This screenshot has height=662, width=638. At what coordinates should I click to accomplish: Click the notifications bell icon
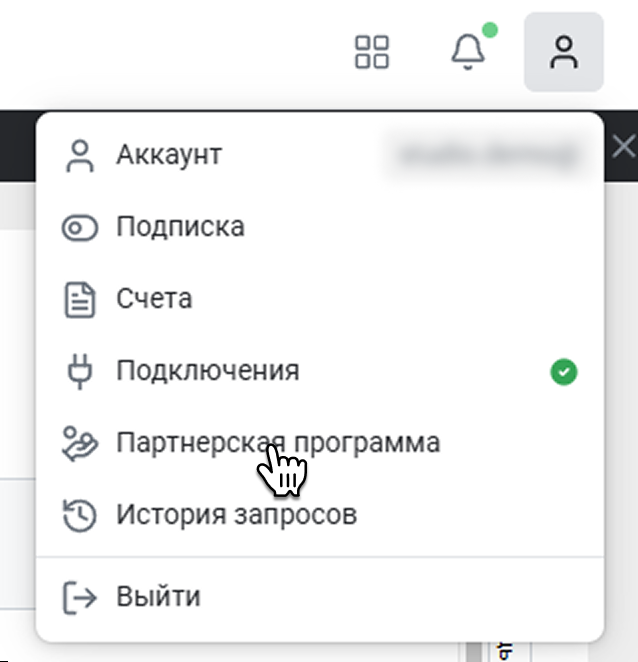click(467, 52)
